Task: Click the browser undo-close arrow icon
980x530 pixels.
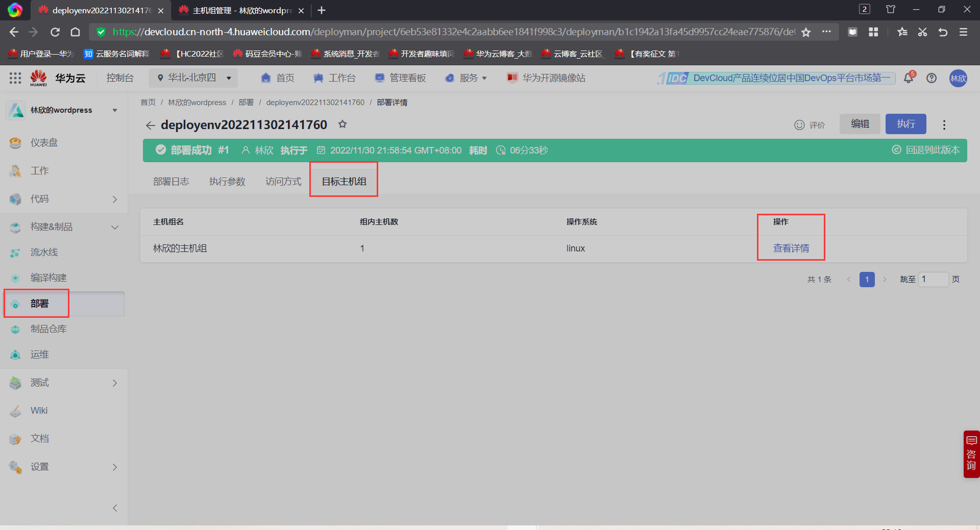Action: tap(943, 32)
